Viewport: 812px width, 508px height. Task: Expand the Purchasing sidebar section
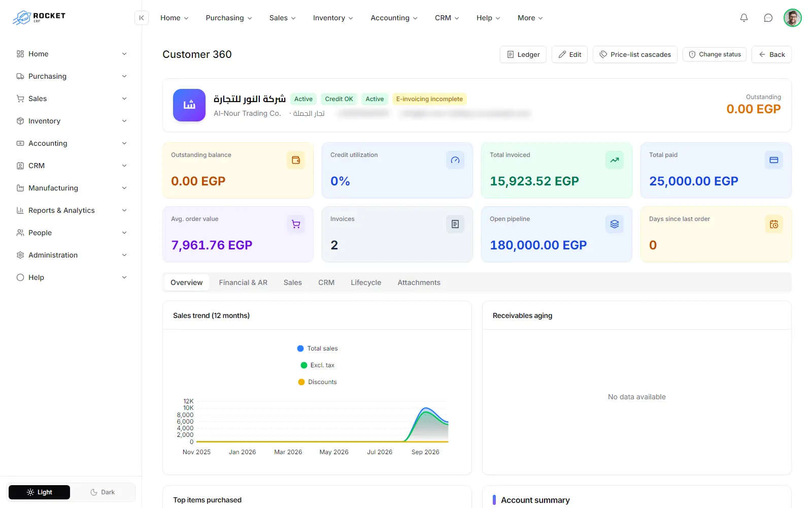coord(71,76)
